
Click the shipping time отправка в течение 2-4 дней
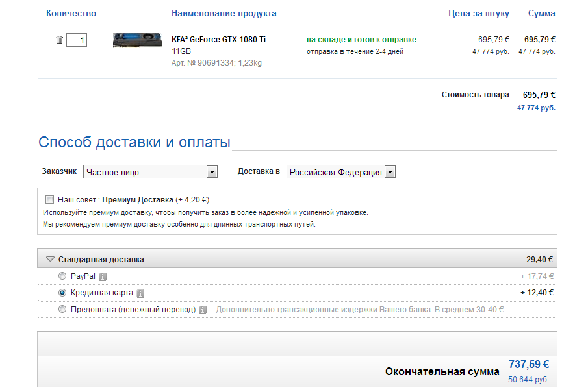[355, 51]
